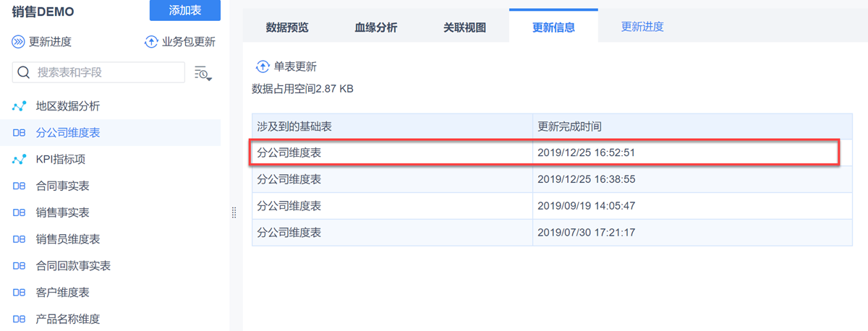868x331 pixels.
Task: Click the panel splitter drag handle
Action: tap(234, 212)
